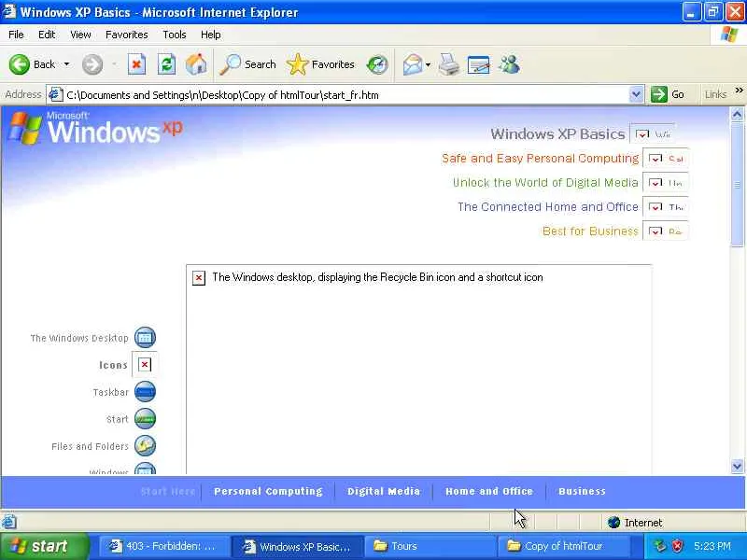Open the Favorites star toolbar button

pyautogui.click(x=320, y=64)
